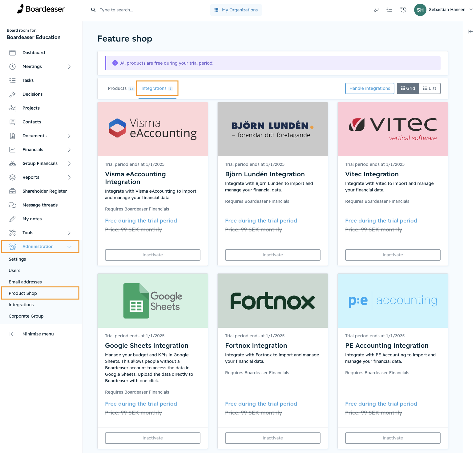
Task: Click the Contacts address book icon
Action: [x=12, y=122]
